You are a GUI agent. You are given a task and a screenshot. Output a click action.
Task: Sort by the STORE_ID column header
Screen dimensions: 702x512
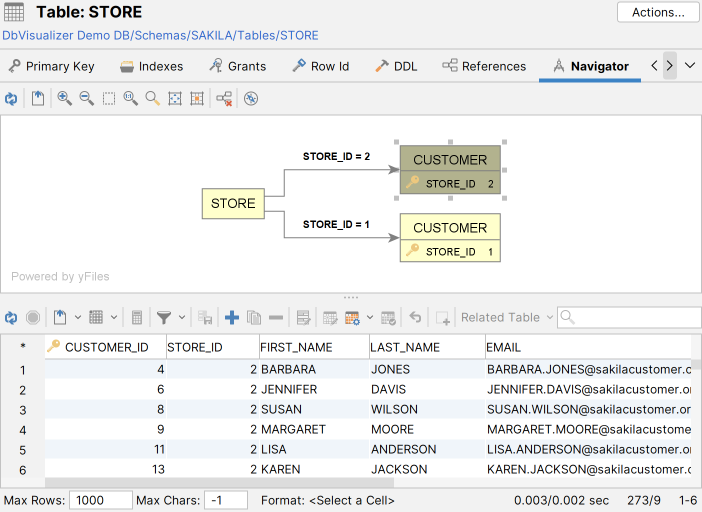[x=212, y=347]
